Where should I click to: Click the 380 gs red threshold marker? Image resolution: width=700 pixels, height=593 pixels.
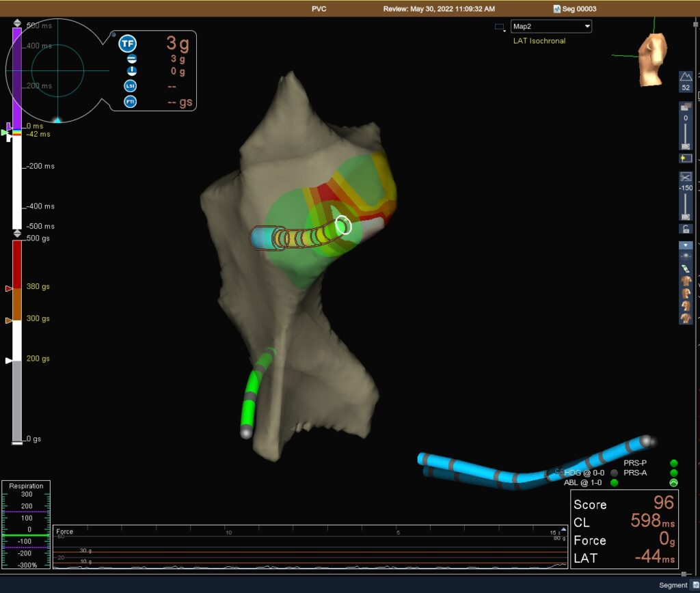[x=9, y=289]
